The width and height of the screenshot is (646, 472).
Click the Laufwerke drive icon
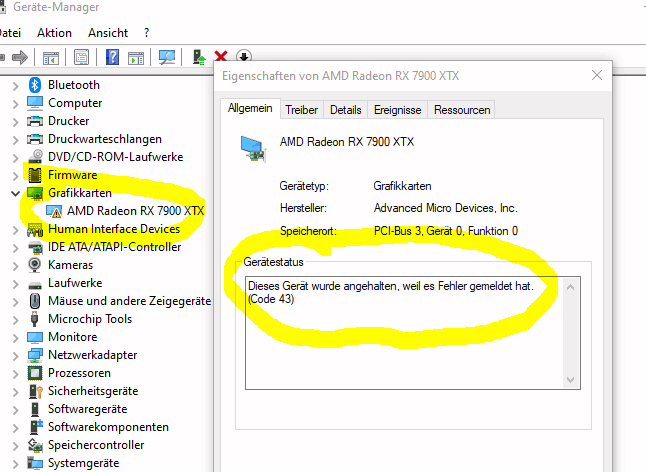35,285
